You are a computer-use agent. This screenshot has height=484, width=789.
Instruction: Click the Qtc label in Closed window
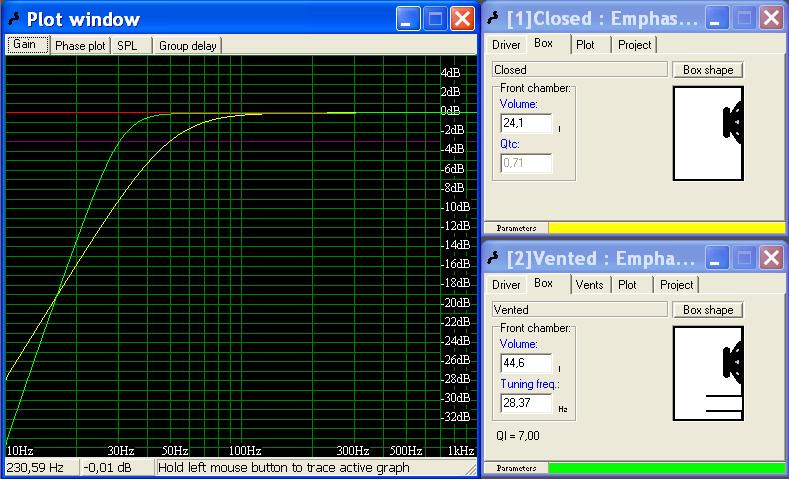tap(510, 144)
